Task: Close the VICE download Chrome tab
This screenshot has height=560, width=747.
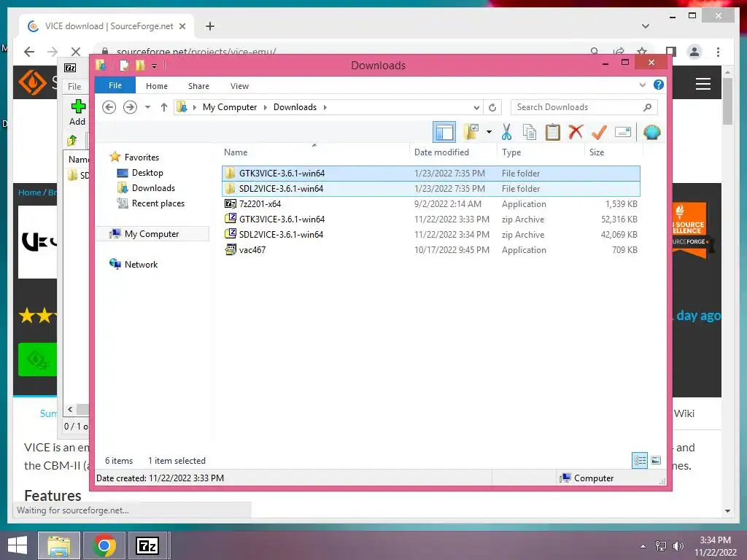Action: point(182,26)
